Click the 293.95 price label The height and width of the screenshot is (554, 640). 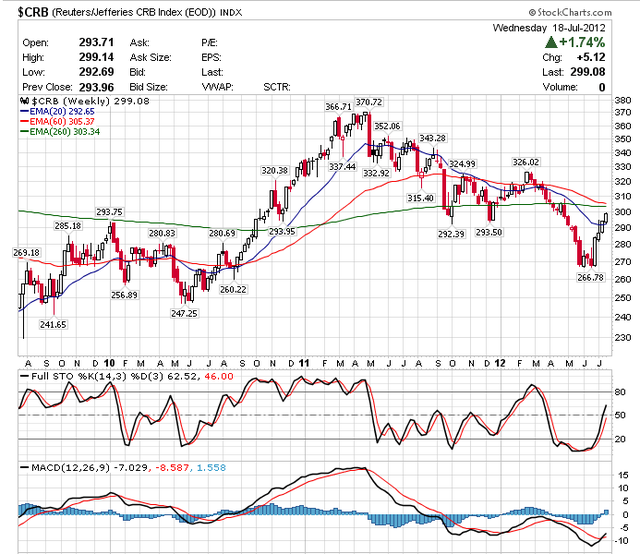click(282, 231)
